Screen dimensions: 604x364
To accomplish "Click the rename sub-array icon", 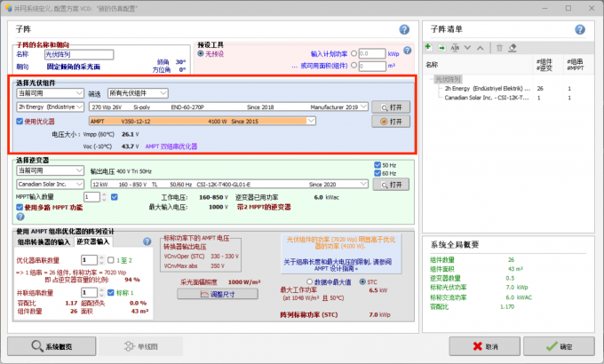I will 455,48.
